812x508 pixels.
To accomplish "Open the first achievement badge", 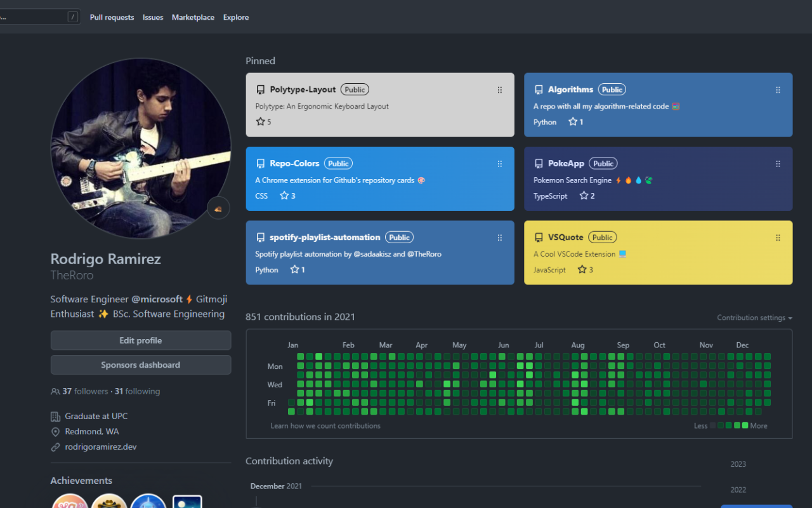I will [70, 501].
